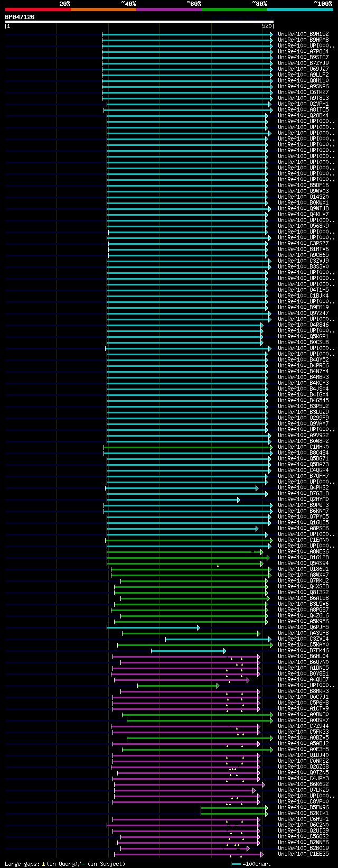Select the UniRef100_Q14320 label
The height and width of the screenshot is (868, 338).
(x=303, y=197)
